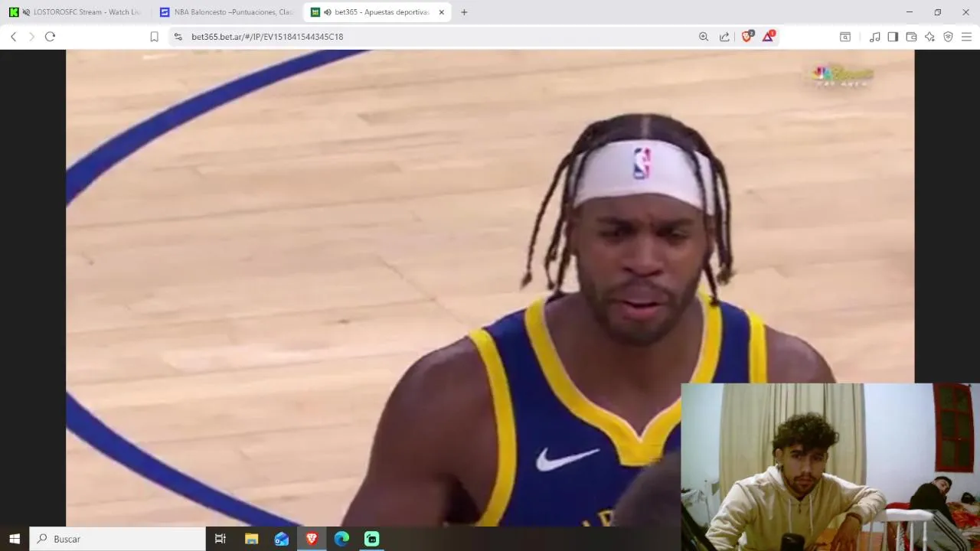
Task: Toggle the browser sidebar panel
Action: pos(893,37)
